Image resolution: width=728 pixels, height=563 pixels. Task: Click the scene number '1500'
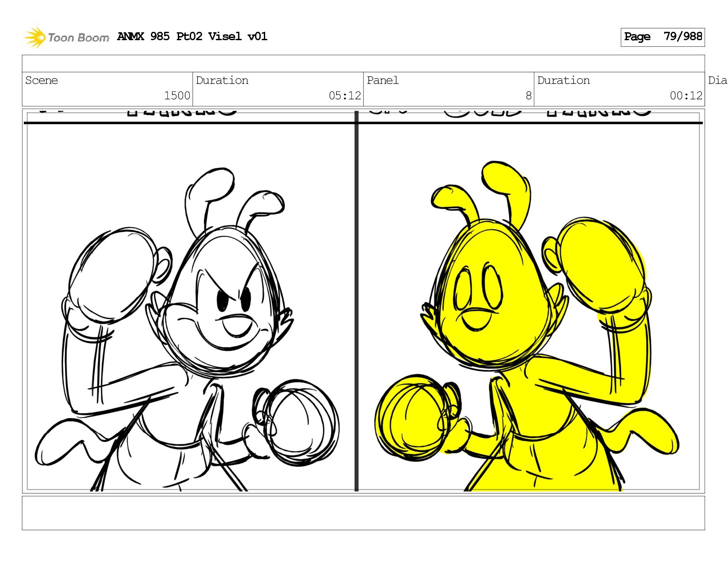pos(177,96)
